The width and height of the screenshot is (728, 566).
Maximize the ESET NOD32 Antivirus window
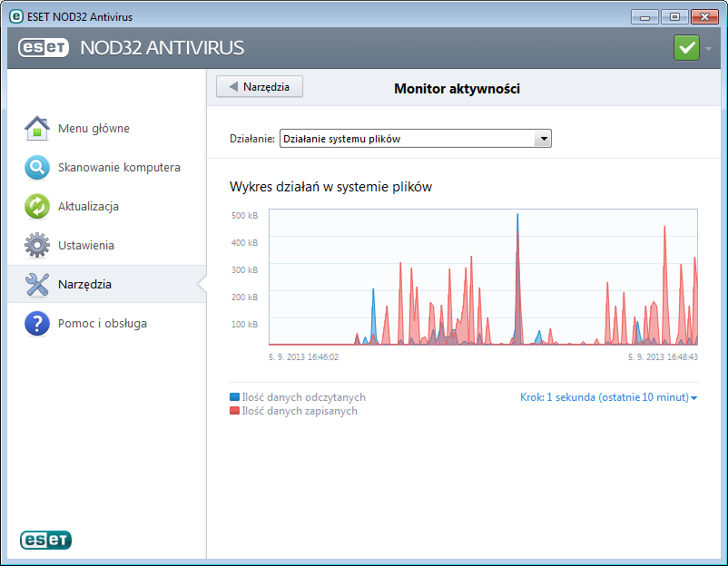pos(674,17)
